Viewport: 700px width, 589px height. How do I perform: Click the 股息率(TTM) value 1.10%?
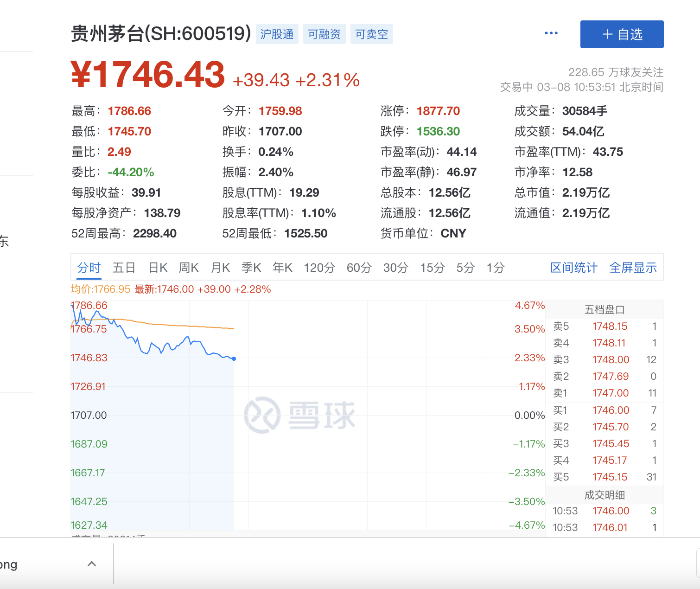point(318,213)
